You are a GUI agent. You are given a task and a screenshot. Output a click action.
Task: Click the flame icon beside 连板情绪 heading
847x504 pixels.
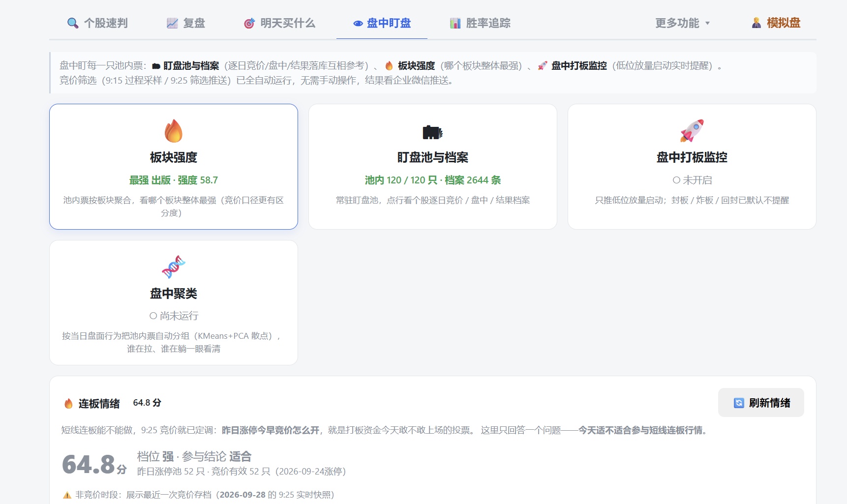68,404
